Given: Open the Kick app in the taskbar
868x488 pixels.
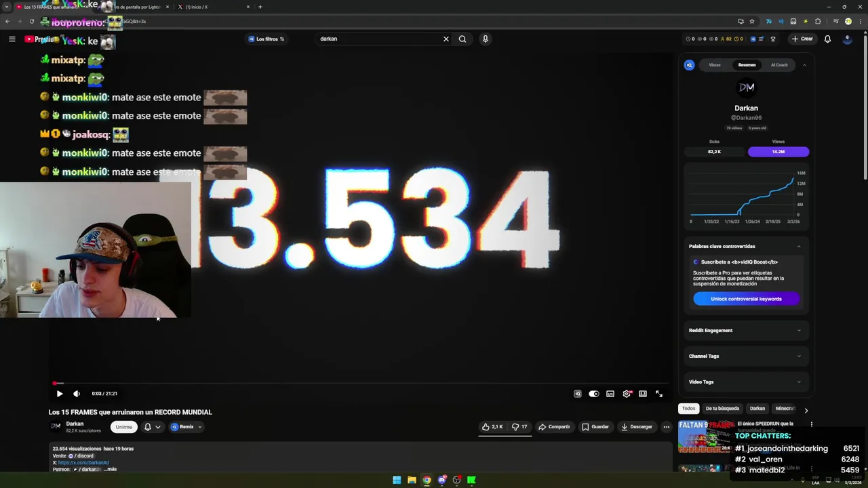Looking at the screenshot, I should (471, 480).
